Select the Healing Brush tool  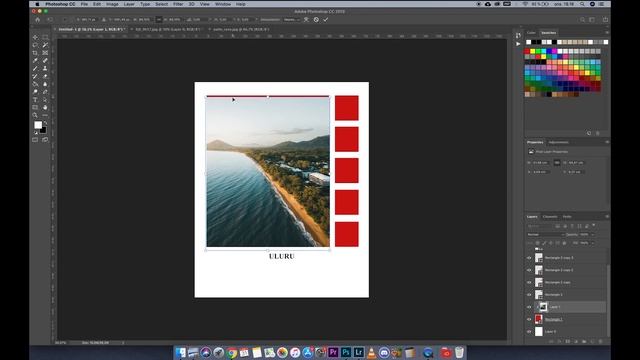(45, 60)
